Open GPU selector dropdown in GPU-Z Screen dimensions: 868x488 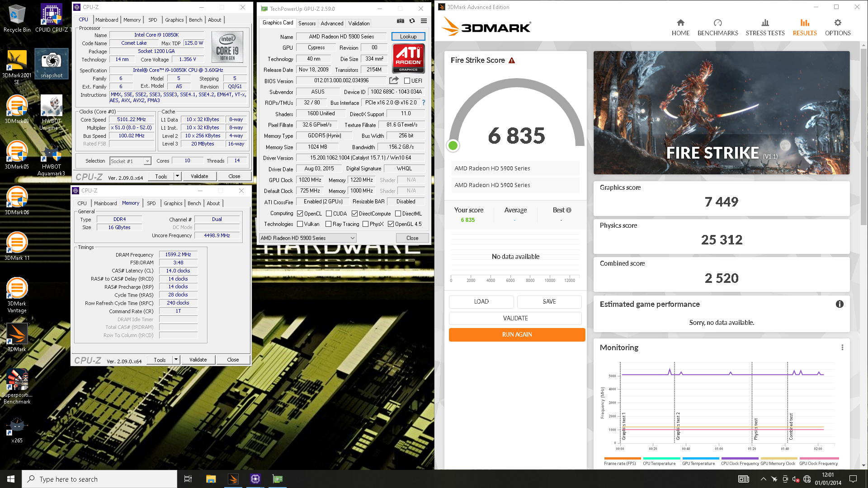[x=307, y=238]
